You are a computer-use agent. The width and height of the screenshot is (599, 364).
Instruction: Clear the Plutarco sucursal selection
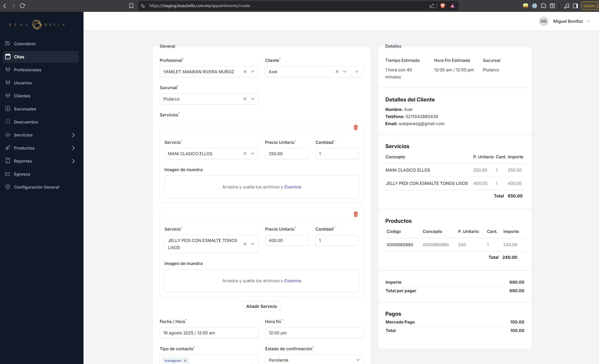(x=245, y=99)
